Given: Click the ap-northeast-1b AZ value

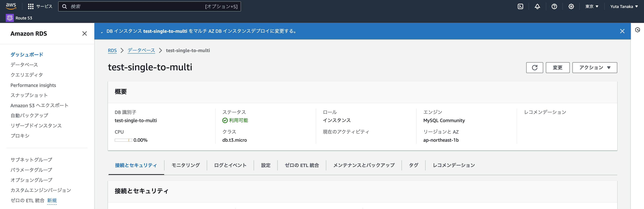Looking at the screenshot, I should (441, 140).
